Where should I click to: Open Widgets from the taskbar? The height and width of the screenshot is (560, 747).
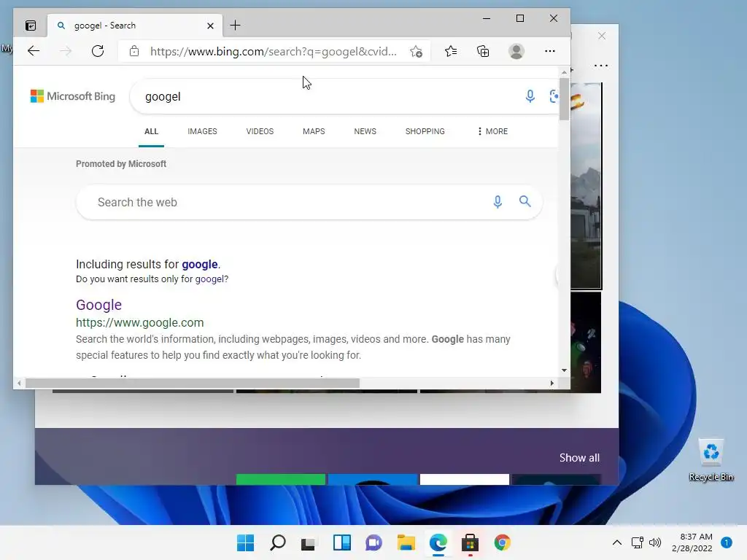coord(342,542)
